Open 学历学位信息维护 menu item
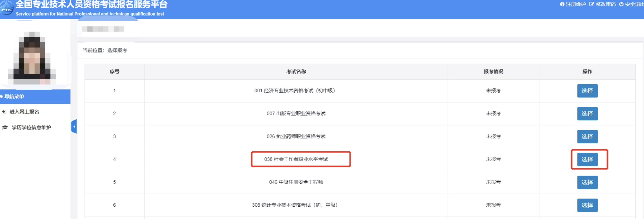Image resolution: width=644 pixels, height=219 pixels. click(x=31, y=127)
